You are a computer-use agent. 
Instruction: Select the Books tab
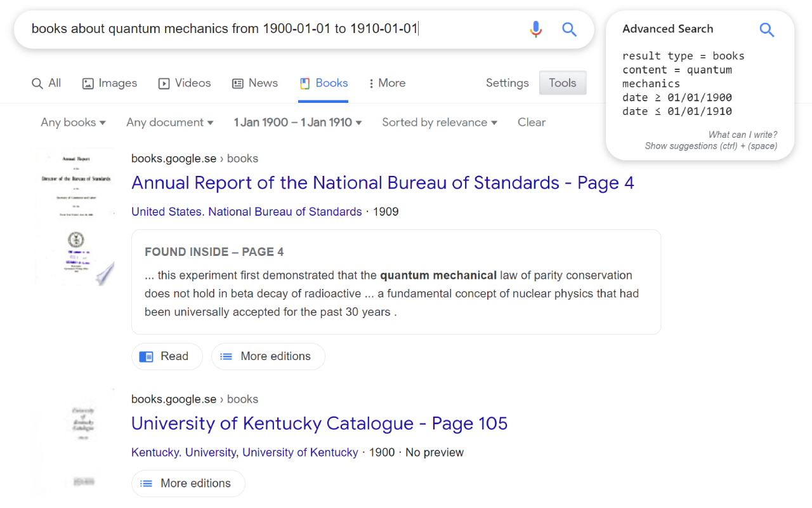[x=324, y=83]
